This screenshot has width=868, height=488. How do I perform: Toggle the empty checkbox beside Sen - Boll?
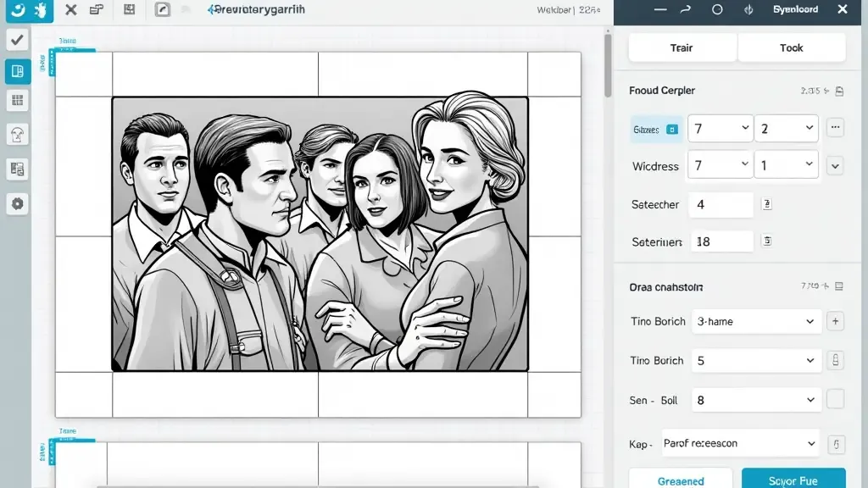835,400
